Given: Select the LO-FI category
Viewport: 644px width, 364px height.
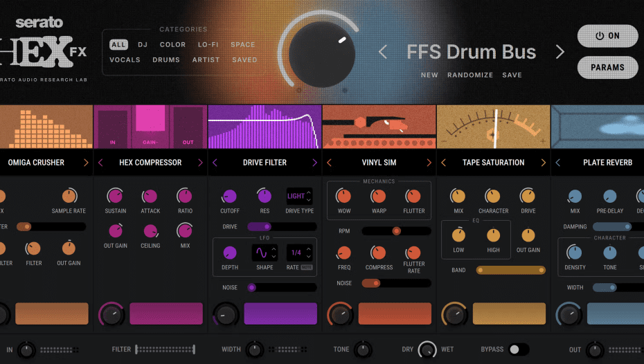Looking at the screenshot, I should pos(208,44).
